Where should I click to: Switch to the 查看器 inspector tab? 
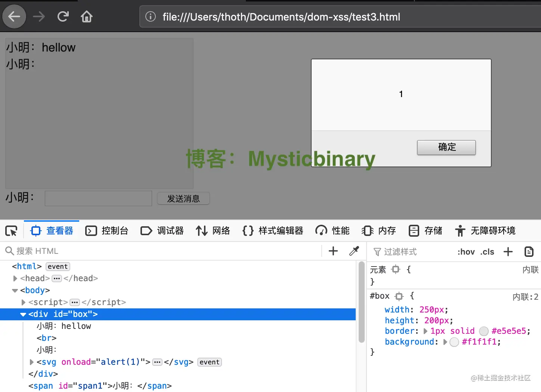52,231
